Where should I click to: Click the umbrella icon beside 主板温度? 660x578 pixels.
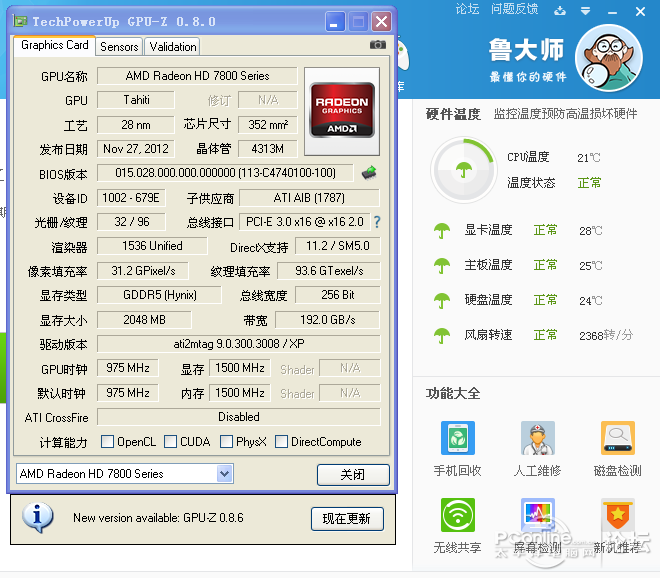(x=442, y=266)
